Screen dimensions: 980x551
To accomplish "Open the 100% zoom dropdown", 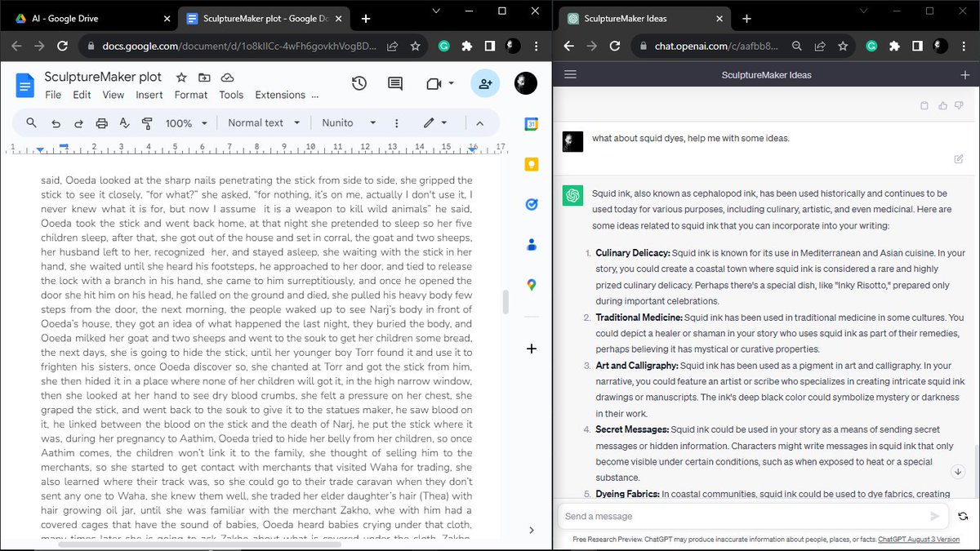I will pyautogui.click(x=185, y=123).
